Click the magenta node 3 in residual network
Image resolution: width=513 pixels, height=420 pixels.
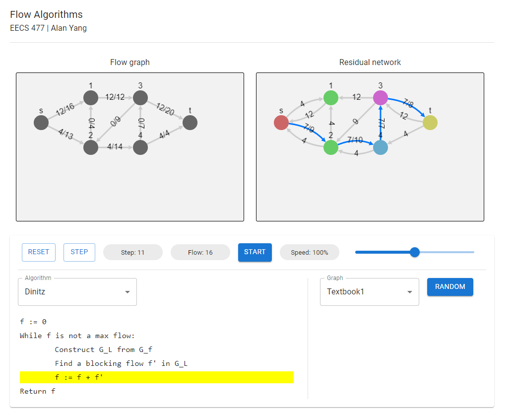pos(380,98)
